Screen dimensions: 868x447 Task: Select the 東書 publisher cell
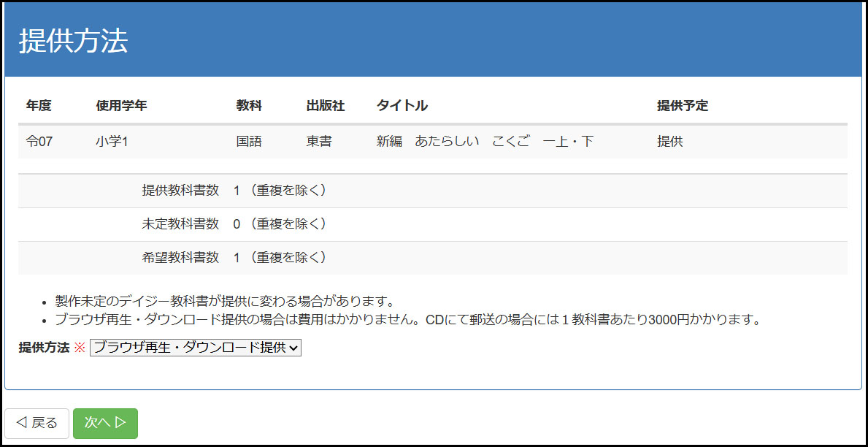(319, 142)
